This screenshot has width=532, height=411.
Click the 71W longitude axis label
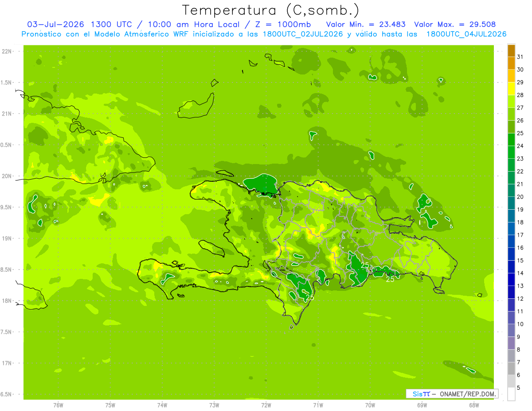click(x=318, y=405)
